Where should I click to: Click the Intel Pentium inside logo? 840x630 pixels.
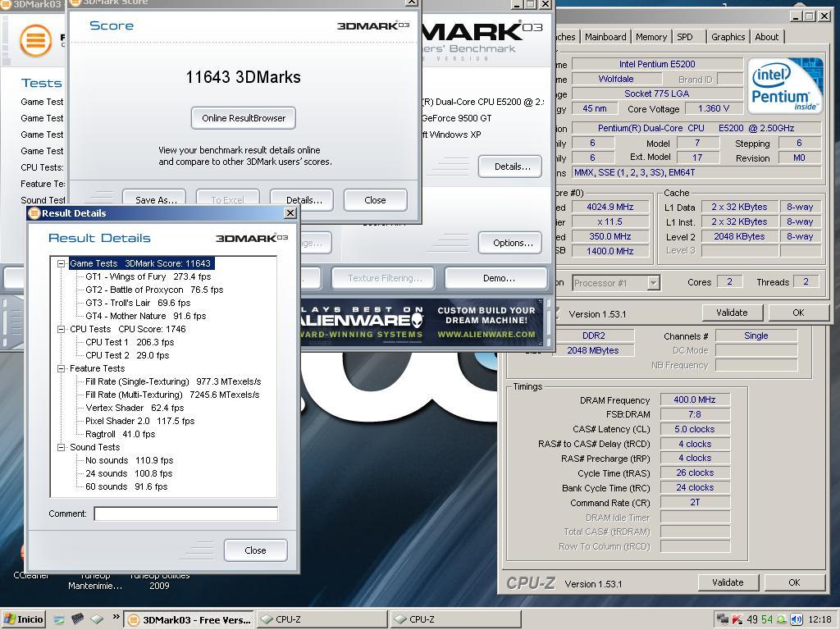click(x=785, y=85)
